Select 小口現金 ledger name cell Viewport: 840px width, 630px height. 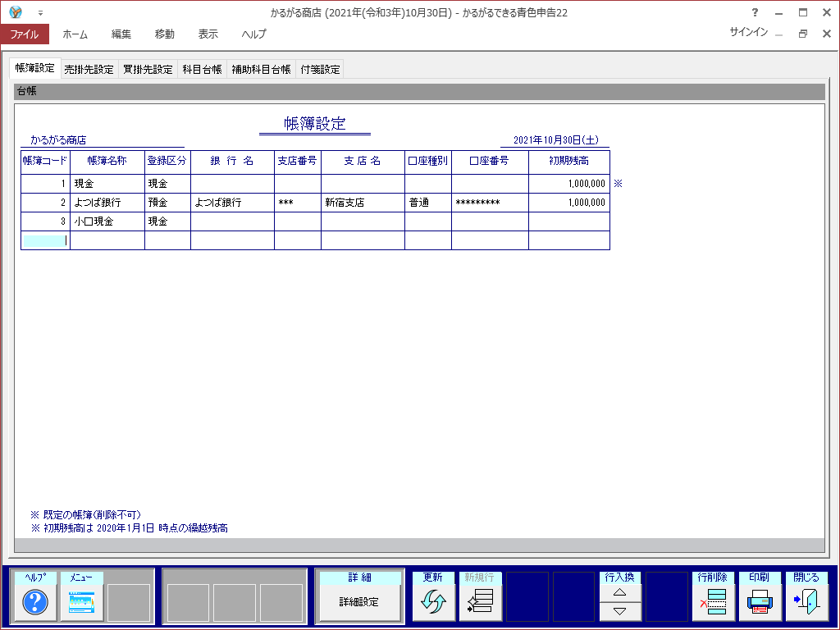pos(107,221)
